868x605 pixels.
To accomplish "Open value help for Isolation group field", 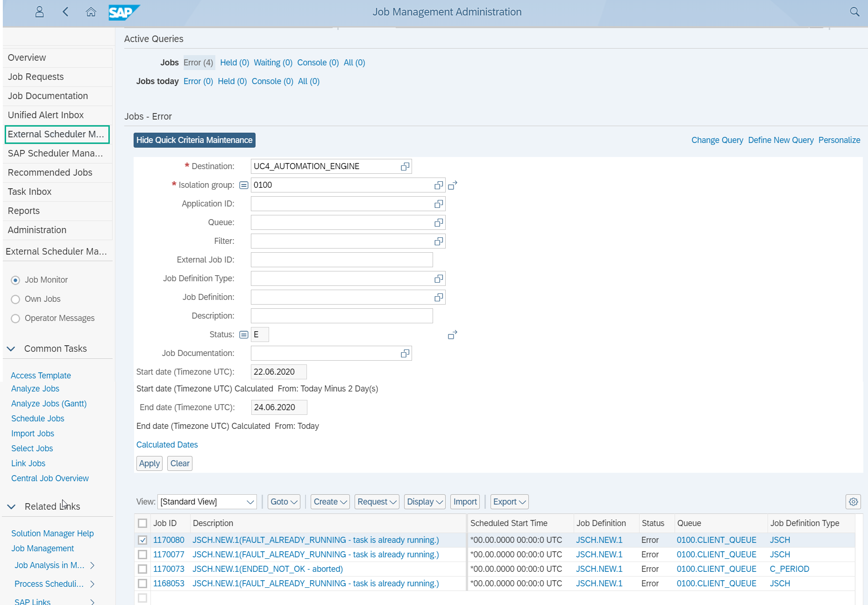I will (x=439, y=185).
